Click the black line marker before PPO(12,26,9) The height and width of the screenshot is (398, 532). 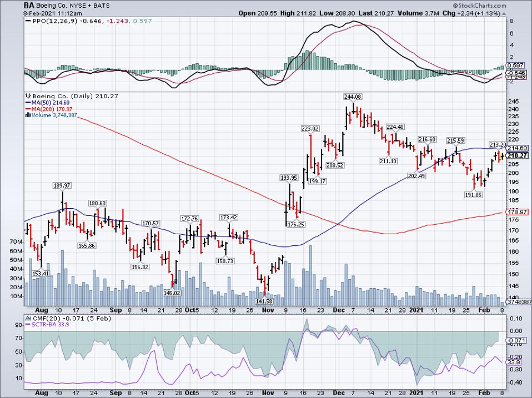point(28,21)
